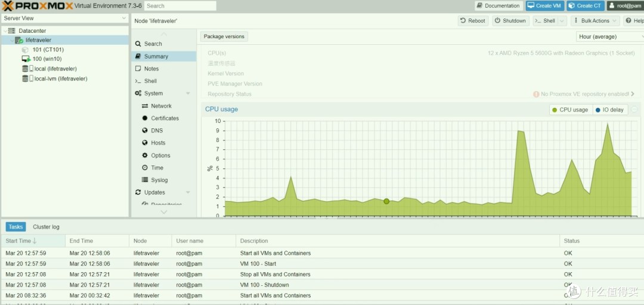This screenshot has width=644, height=305.
Task: Select container 101 (CT101)
Action: tap(48, 50)
